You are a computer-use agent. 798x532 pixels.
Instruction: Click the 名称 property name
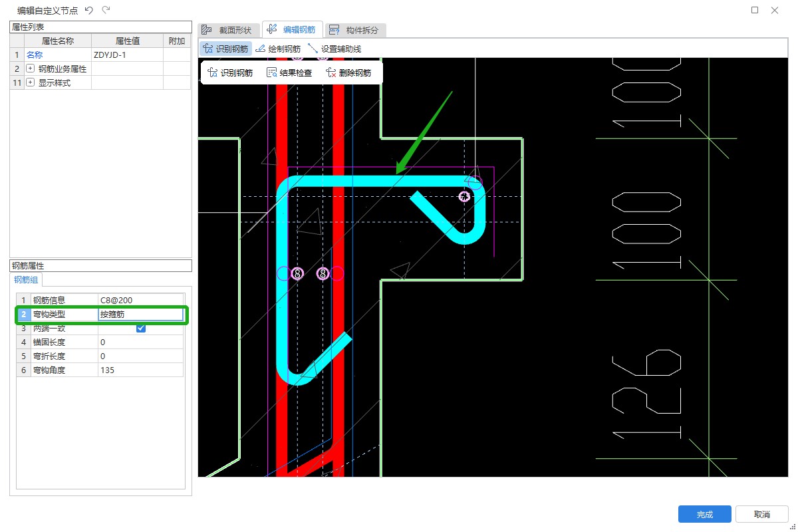[34, 55]
